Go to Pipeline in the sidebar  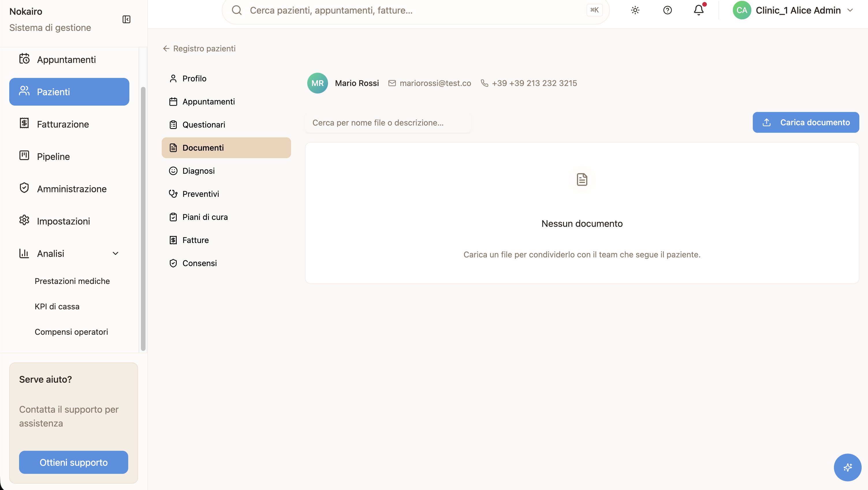69,157
